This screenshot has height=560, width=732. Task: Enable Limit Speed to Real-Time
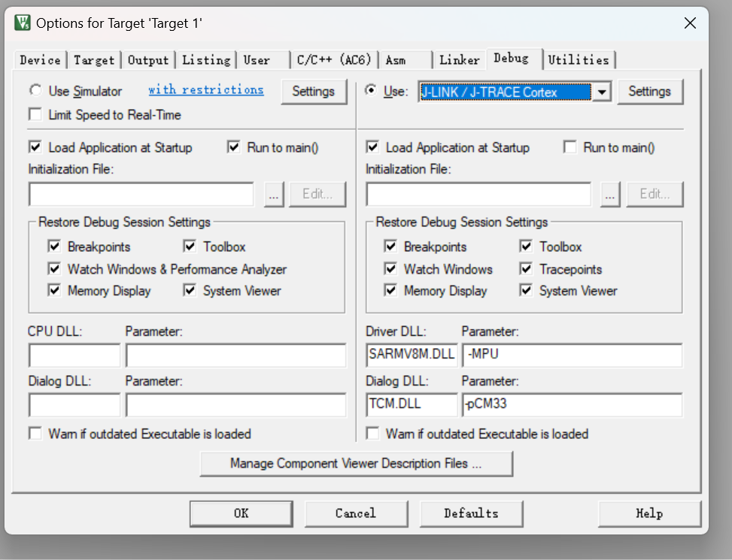pyautogui.click(x=35, y=114)
